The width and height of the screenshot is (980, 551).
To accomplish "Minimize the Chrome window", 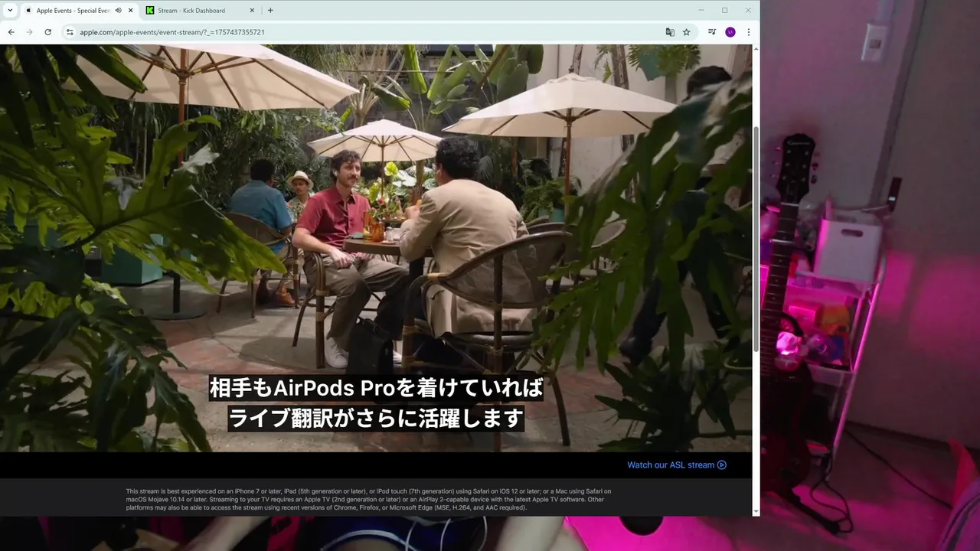I will pos(701,11).
